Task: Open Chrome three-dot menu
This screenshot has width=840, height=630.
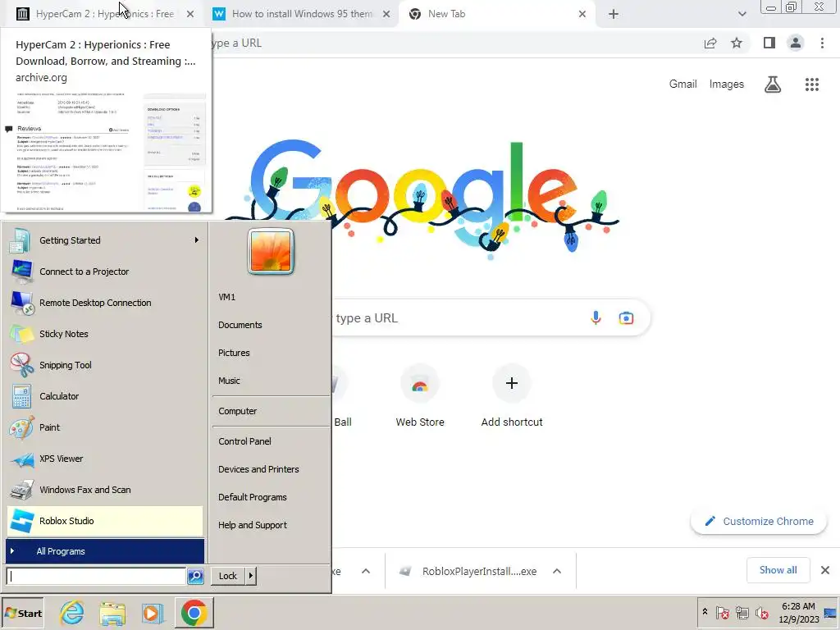Action: (x=822, y=43)
